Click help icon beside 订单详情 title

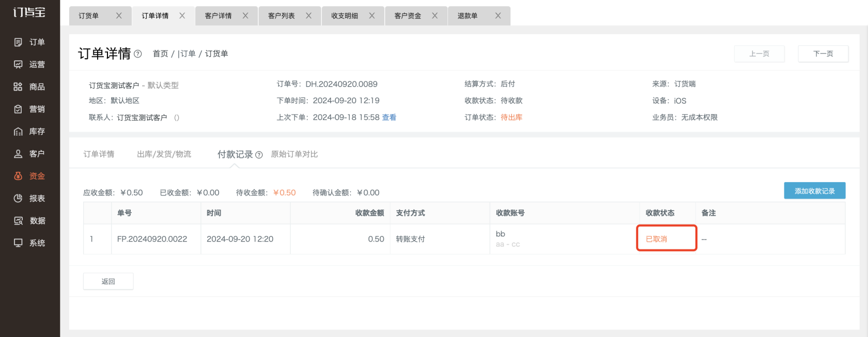click(138, 54)
